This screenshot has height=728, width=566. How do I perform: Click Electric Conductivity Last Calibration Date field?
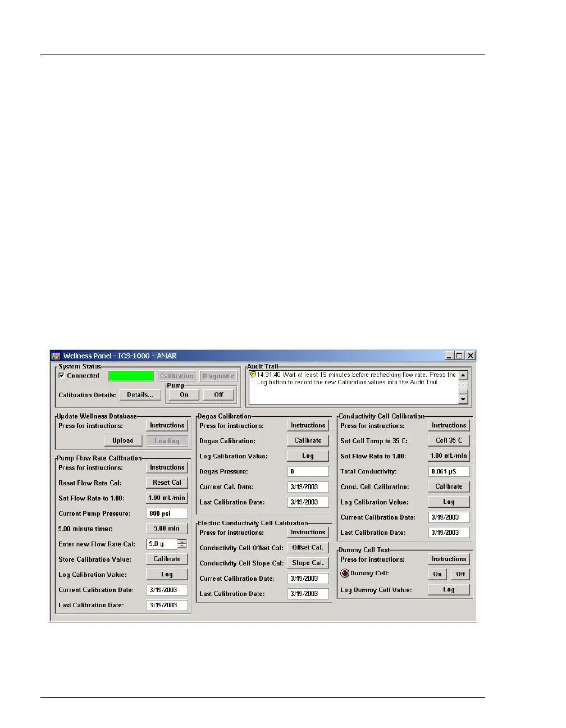pyautogui.click(x=308, y=594)
